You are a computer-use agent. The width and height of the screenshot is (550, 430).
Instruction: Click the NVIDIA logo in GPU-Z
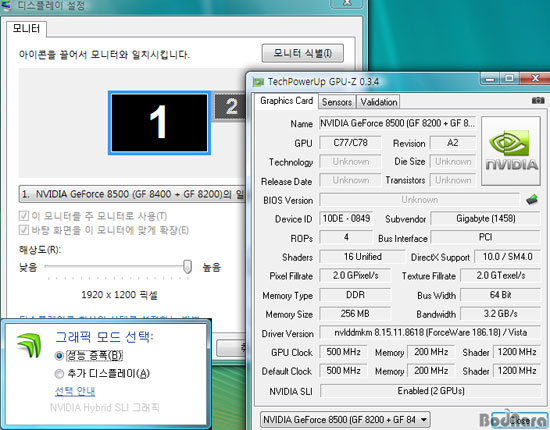511,151
